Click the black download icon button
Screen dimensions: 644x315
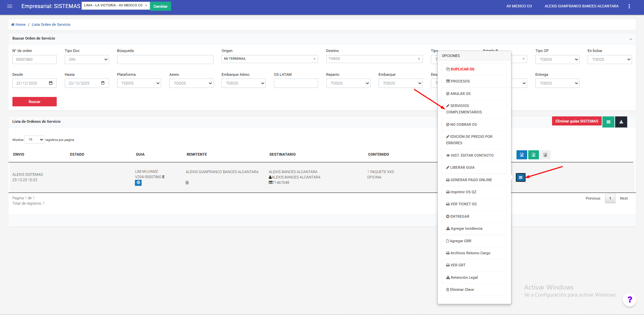pyautogui.click(x=621, y=122)
